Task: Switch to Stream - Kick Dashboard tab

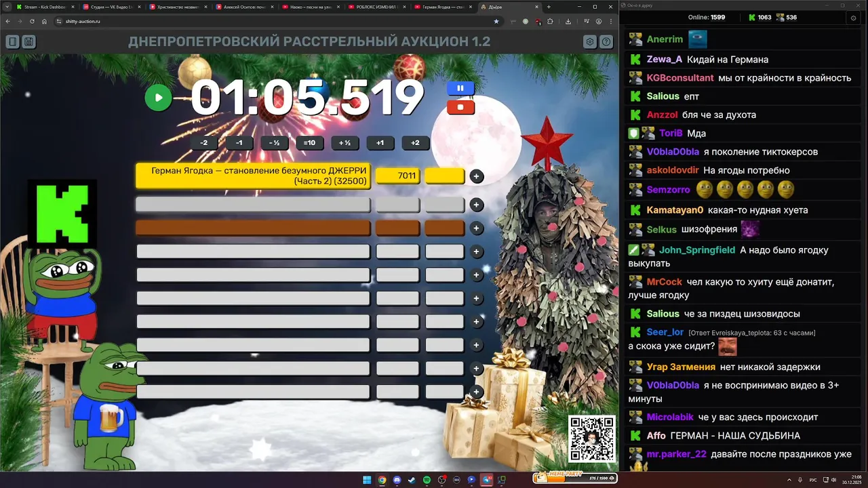Action: (x=45, y=7)
